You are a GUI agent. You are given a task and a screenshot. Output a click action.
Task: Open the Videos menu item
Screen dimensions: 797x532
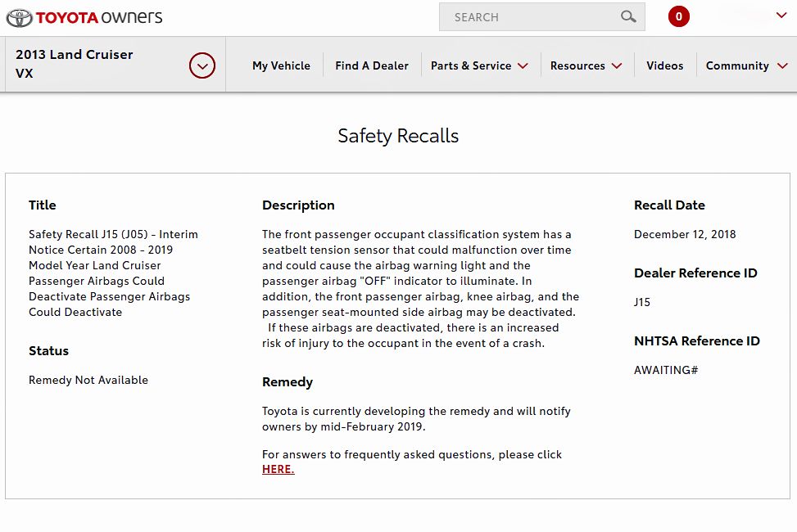point(664,65)
